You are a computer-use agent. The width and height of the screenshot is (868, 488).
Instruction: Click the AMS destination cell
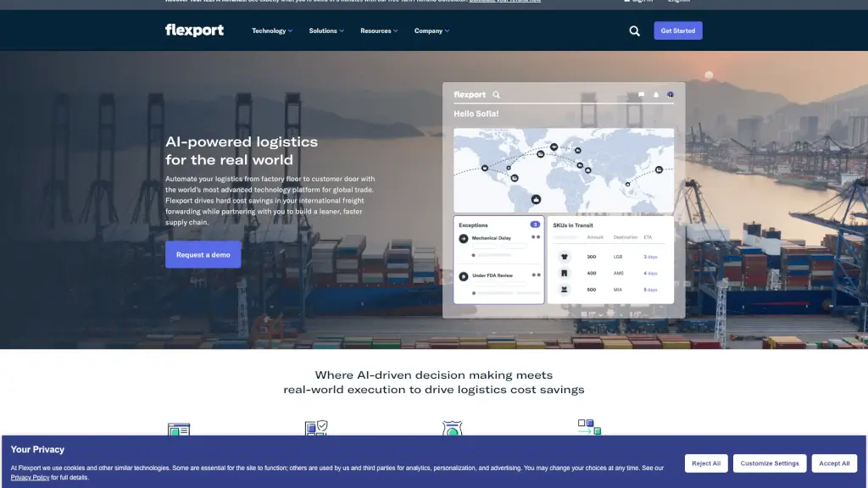[618, 274]
